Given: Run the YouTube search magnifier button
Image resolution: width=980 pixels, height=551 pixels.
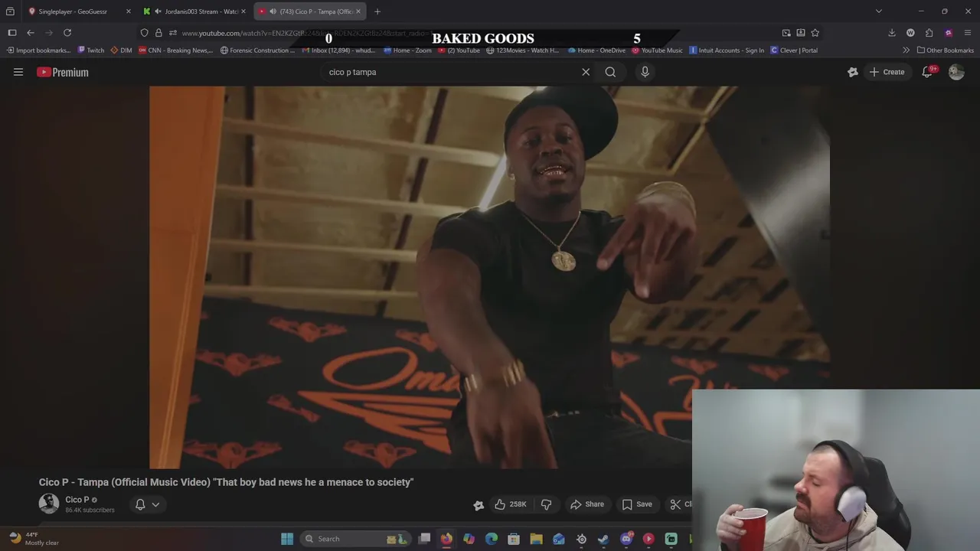Looking at the screenshot, I should tap(610, 72).
